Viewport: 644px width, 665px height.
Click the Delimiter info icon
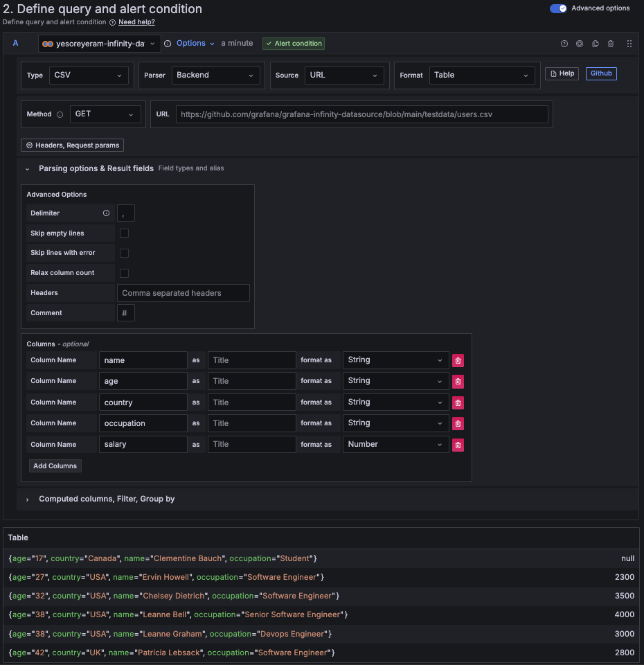click(106, 213)
